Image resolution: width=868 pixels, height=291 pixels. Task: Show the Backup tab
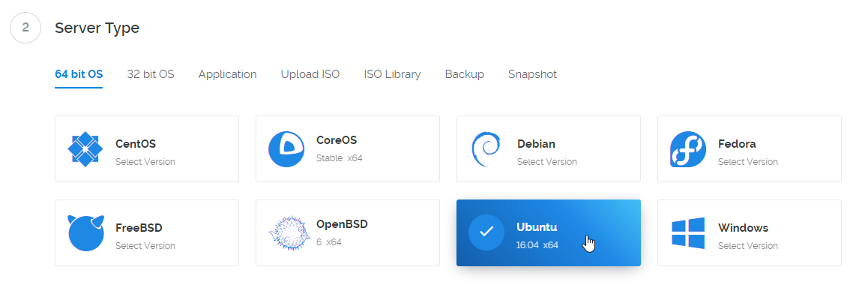click(465, 74)
